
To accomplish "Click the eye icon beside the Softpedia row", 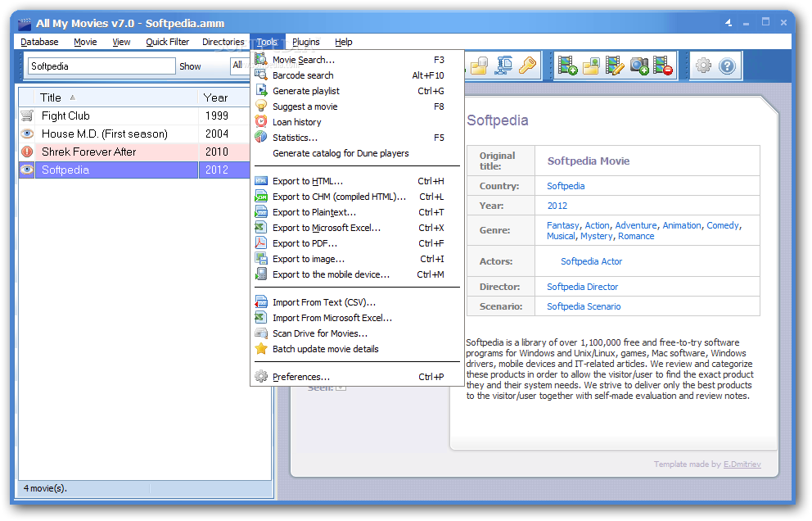I will 27,170.
